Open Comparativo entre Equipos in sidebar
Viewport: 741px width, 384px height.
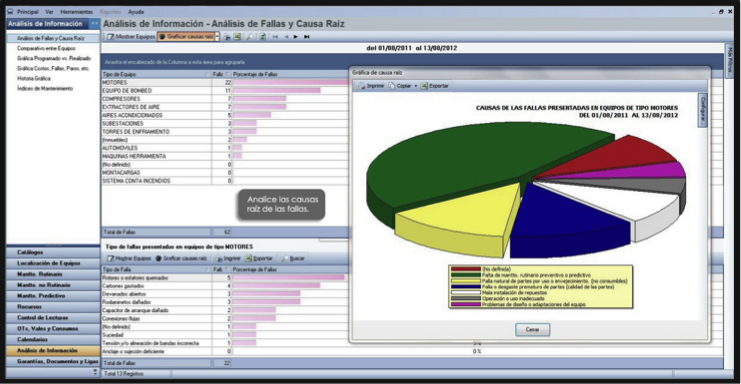pyautogui.click(x=46, y=48)
